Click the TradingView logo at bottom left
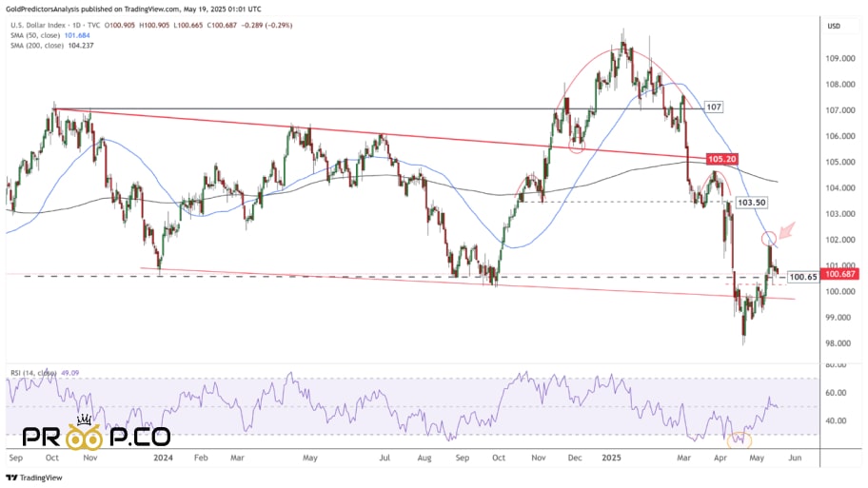Screen dimensions: 868x488 click(33, 478)
